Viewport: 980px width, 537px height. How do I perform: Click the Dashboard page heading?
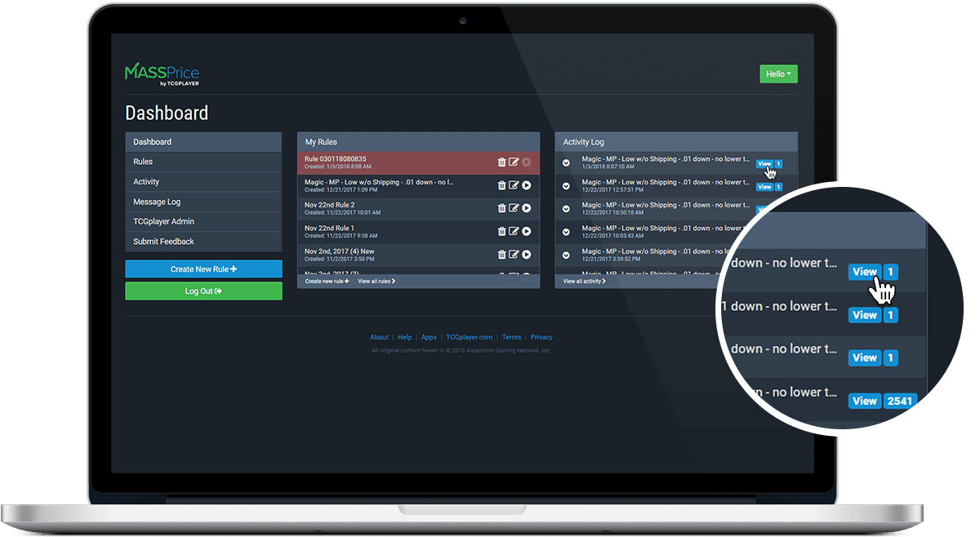pyautogui.click(x=167, y=113)
